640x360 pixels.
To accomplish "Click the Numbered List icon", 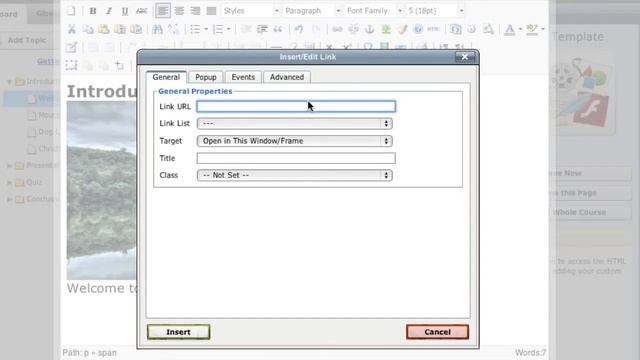I will [x=218, y=29].
